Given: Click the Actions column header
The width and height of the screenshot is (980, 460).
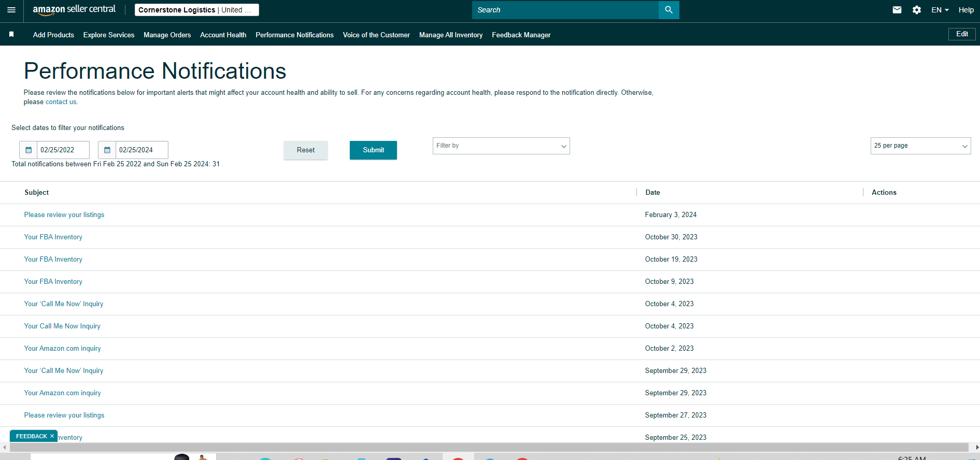Looking at the screenshot, I should pos(884,192).
